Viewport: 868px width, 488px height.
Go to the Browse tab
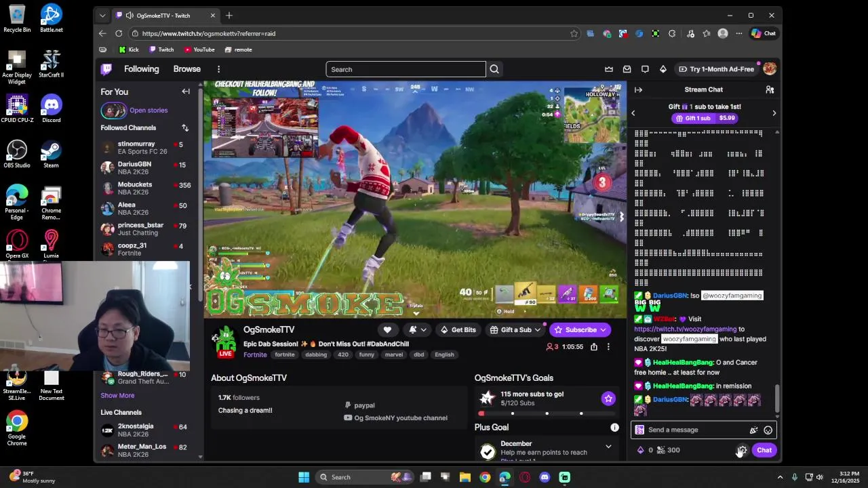(x=186, y=69)
